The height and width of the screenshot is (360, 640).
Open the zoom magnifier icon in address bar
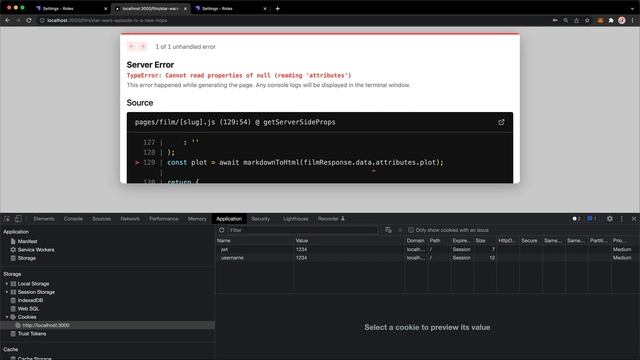566,20
